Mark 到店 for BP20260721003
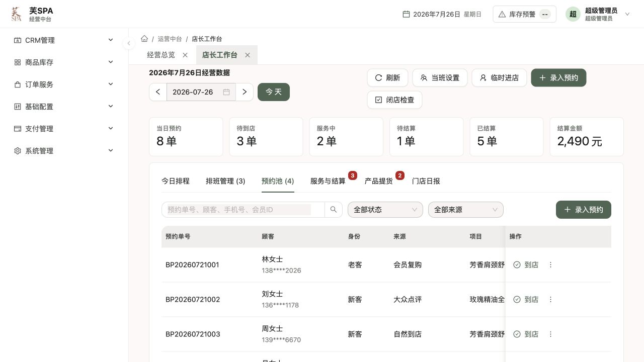The width and height of the screenshot is (644, 362). click(526, 334)
